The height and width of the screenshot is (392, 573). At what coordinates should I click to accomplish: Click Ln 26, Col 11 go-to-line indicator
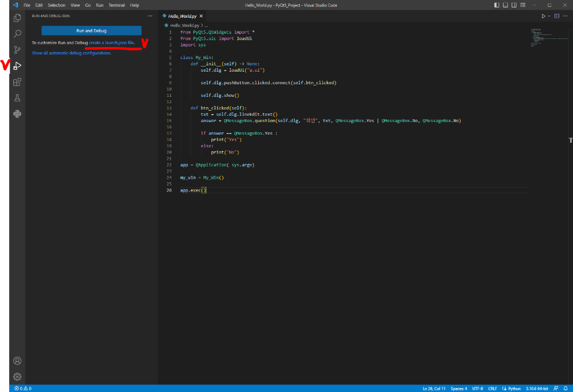[x=434, y=389]
